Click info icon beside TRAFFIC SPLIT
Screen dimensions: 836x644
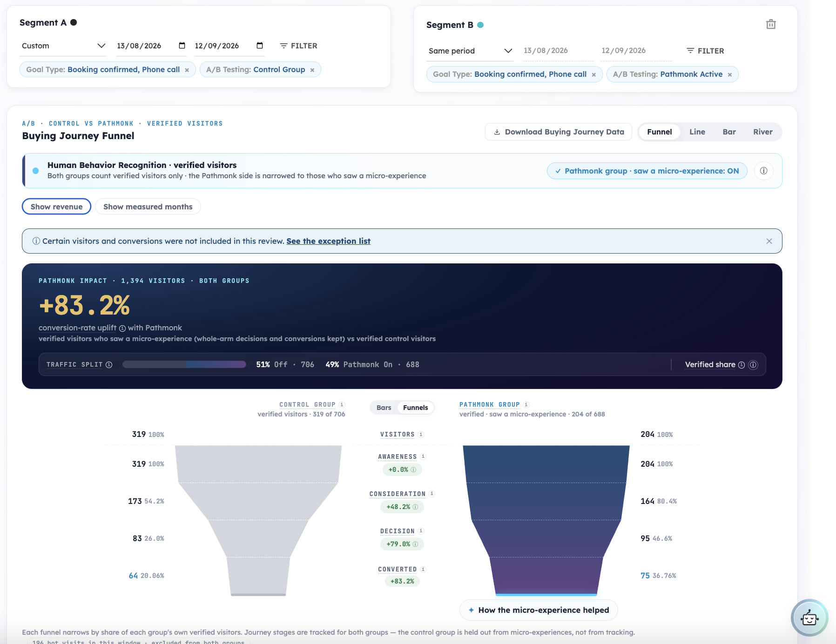[109, 365]
